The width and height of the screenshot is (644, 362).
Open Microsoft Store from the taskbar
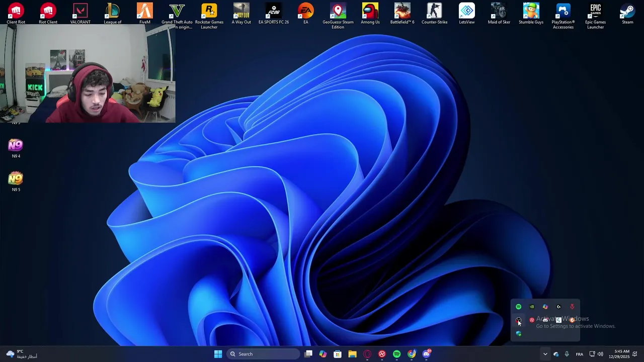click(x=338, y=354)
